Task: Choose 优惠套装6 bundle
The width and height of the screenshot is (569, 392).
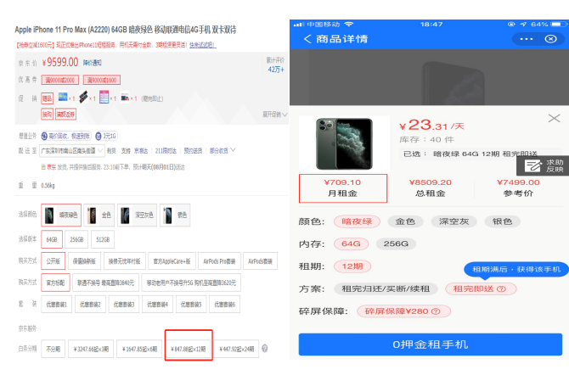Action: [224, 305]
